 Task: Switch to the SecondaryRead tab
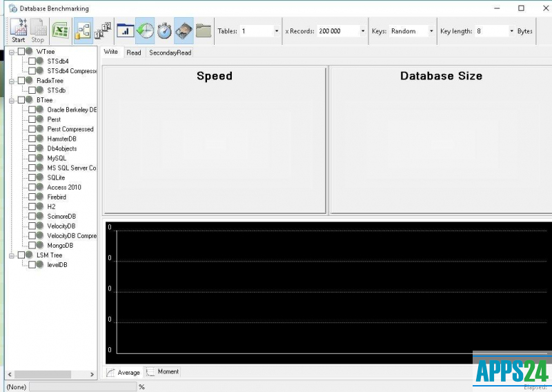[x=170, y=52]
